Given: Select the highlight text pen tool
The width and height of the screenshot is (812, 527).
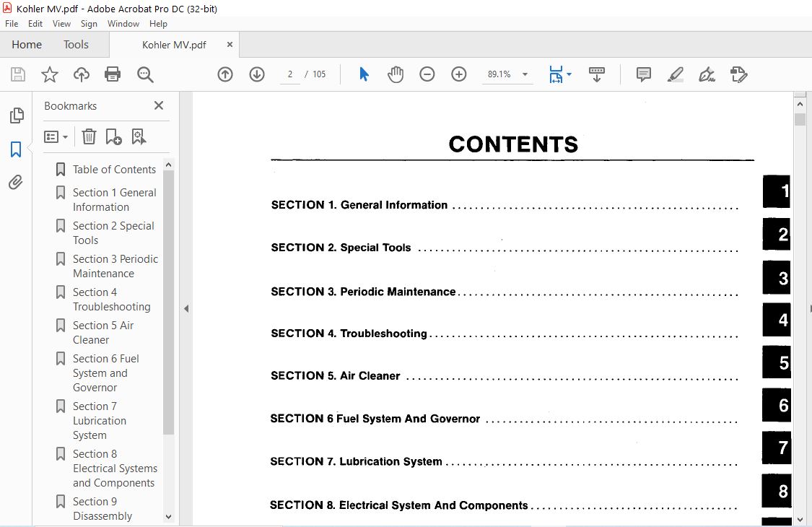Looking at the screenshot, I should (x=676, y=74).
